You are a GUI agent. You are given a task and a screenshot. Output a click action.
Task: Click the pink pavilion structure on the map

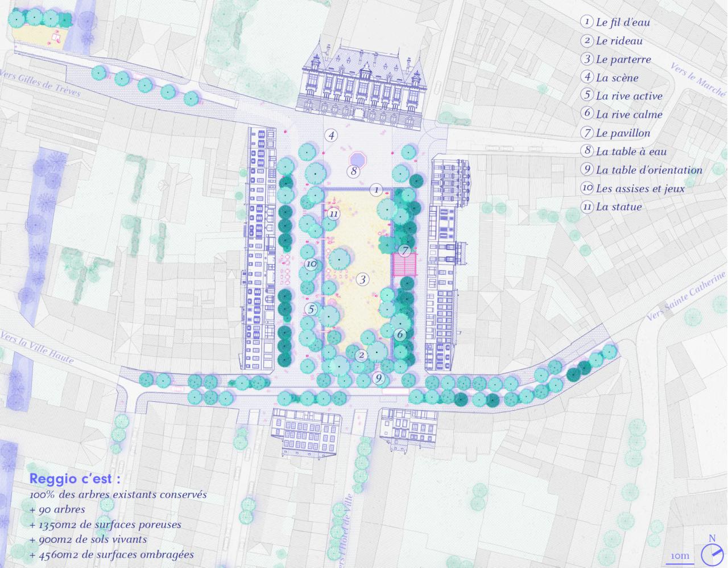pyautogui.click(x=405, y=265)
